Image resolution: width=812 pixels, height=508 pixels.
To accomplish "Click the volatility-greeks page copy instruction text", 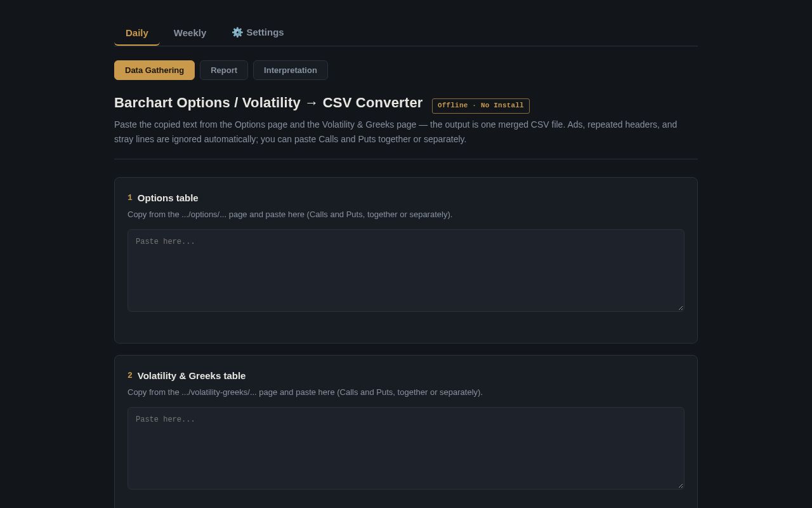I will (x=305, y=392).
